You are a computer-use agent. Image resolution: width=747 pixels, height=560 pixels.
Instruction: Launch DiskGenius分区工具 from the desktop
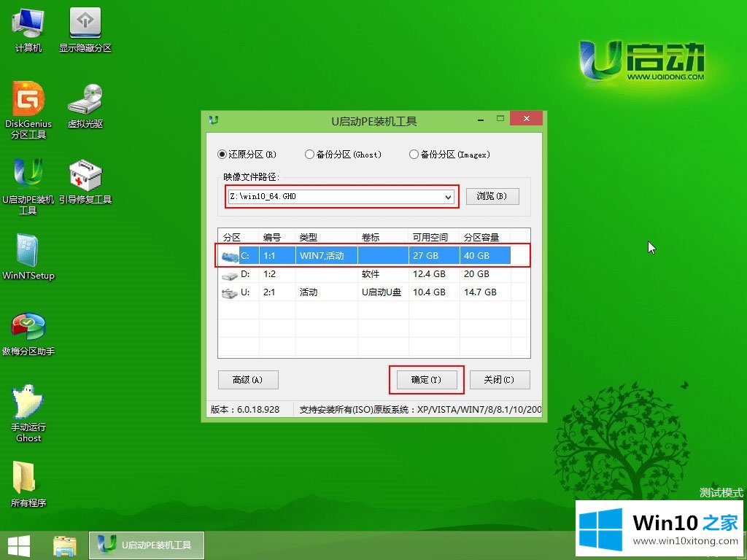point(28,110)
